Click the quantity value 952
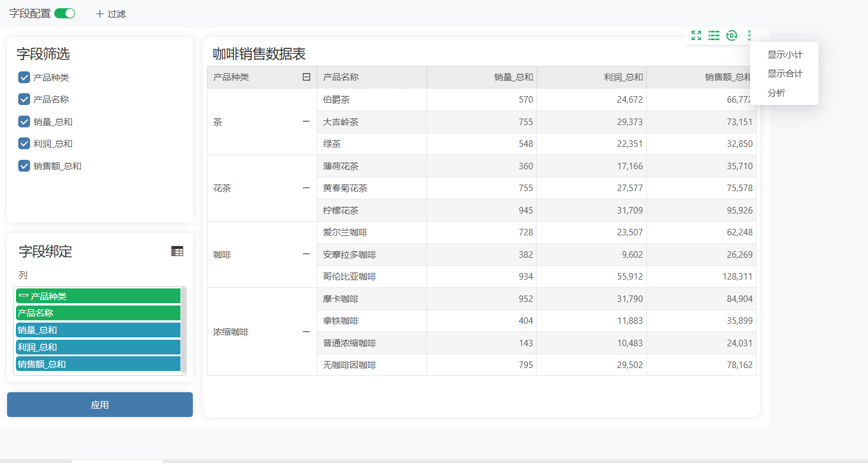The height and width of the screenshot is (463, 868). tap(525, 298)
